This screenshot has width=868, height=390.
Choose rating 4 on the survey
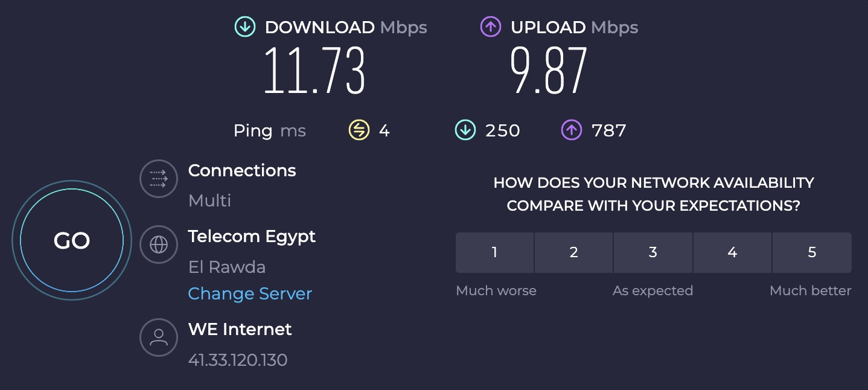click(x=732, y=252)
